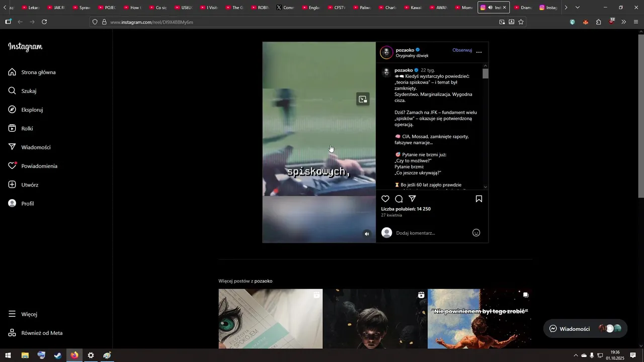Click Obserwuj to follow pozaoko
644x362 pixels.
pyautogui.click(x=462, y=50)
